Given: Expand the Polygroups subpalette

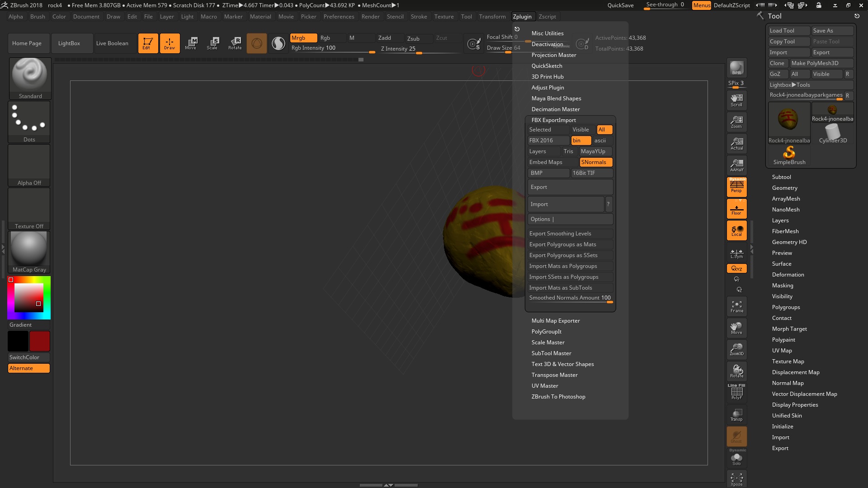Looking at the screenshot, I should point(786,307).
